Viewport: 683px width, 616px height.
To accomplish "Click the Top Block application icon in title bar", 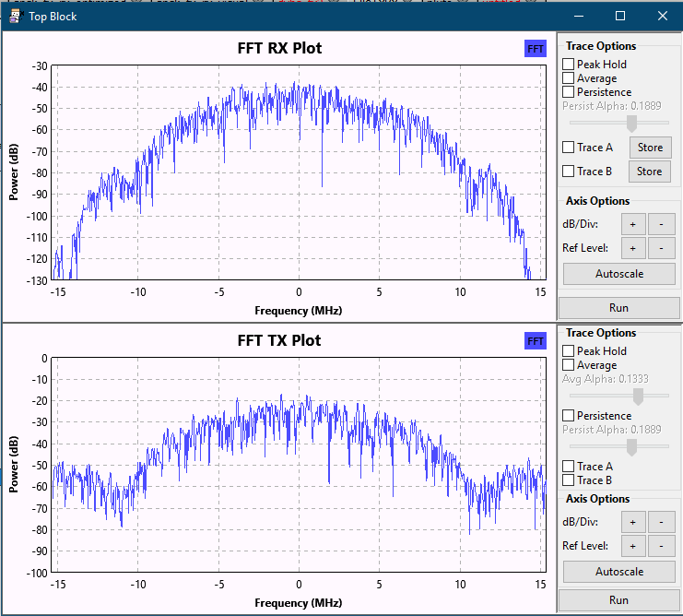I will pyautogui.click(x=15, y=16).
